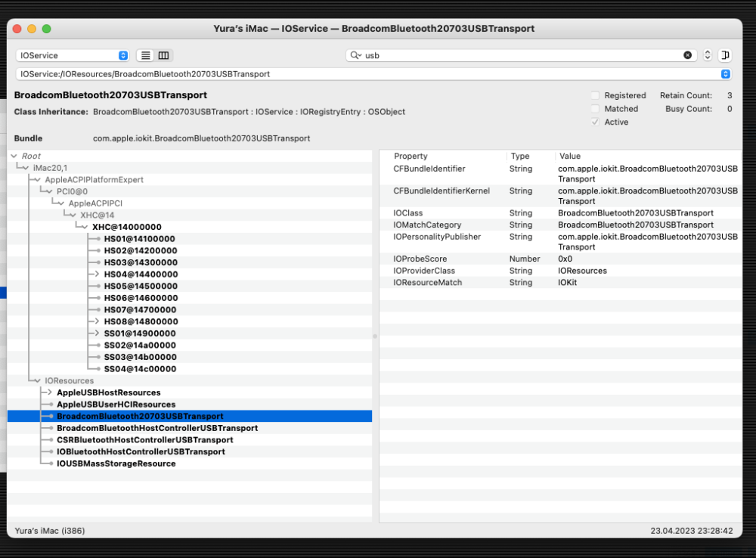Viewport: 756px width, 558px height.
Task: Clear the usb search text
Action: (687, 55)
